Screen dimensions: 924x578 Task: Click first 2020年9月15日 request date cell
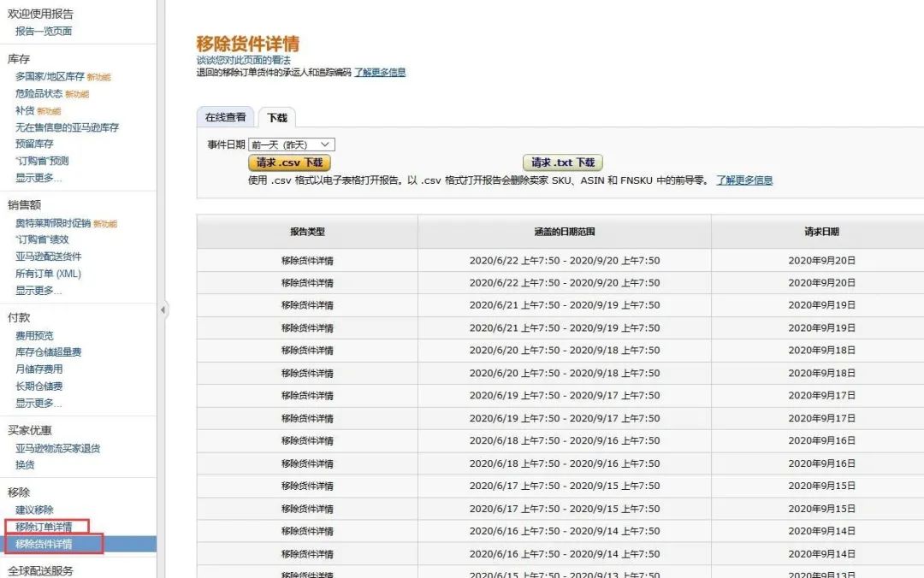pyautogui.click(x=821, y=487)
